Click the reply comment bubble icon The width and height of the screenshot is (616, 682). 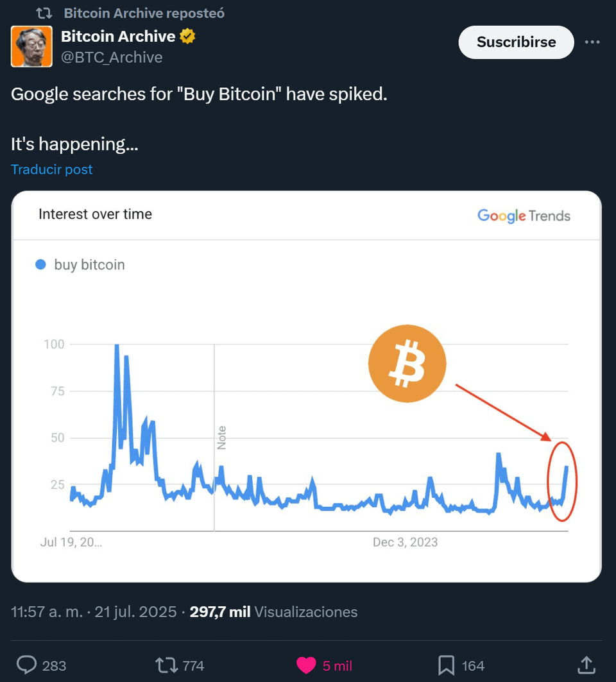click(x=26, y=665)
